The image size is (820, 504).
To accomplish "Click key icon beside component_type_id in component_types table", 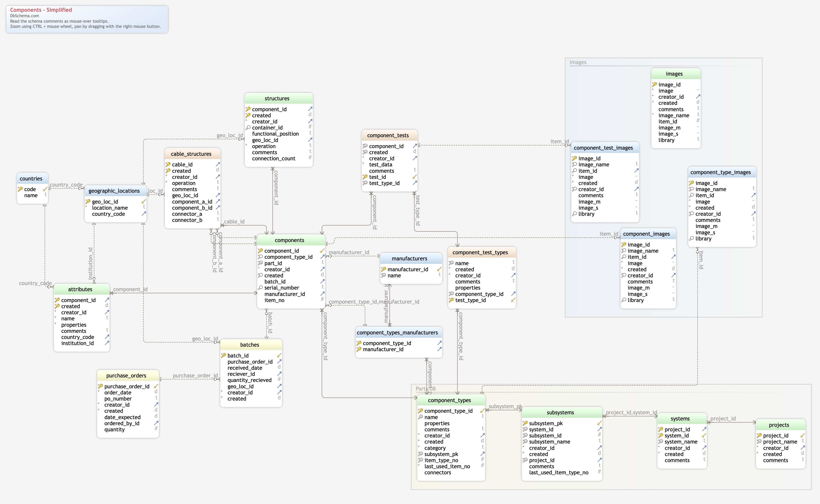I will (420, 411).
